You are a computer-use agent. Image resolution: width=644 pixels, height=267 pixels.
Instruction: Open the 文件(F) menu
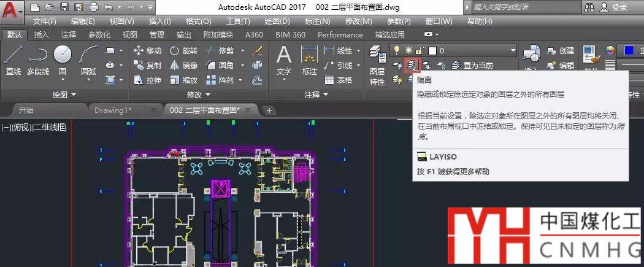tap(45, 21)
